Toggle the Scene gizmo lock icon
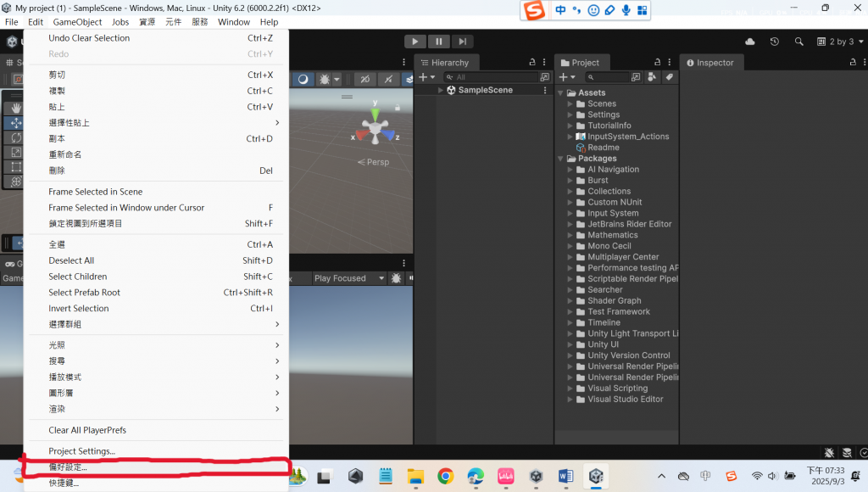This screenshot has height=492, width=868. coord(398,107)
